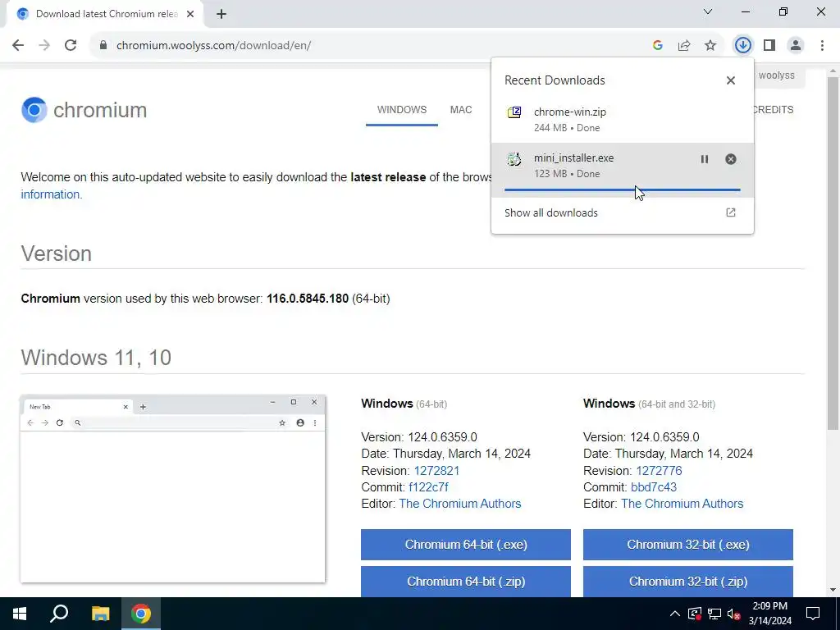This screenshot has width=840, height=630.
Task: Open commit bbd7c43 link
Action: (x=654, y=487)
